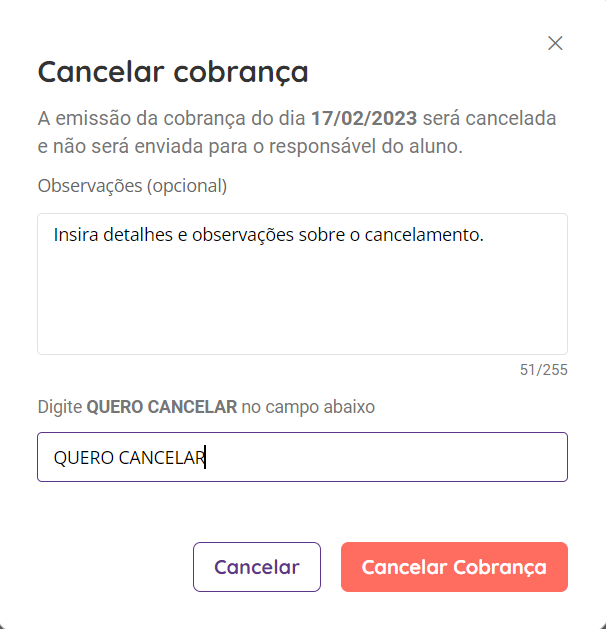
Task: Click bold QUERO CANCELAR in the instruction
Action: pyautogui.click(x=162, y=407)
